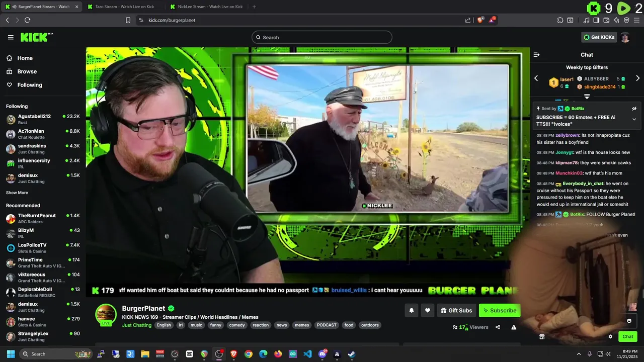
Task: Open Following in sidebar
Action: (x=29, y=85)
